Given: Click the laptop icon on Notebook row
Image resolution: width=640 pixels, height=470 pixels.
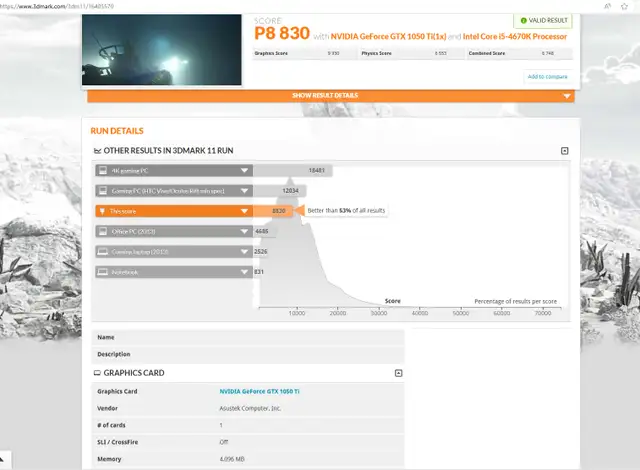Looking at the screenshot, I should point(103,272).
